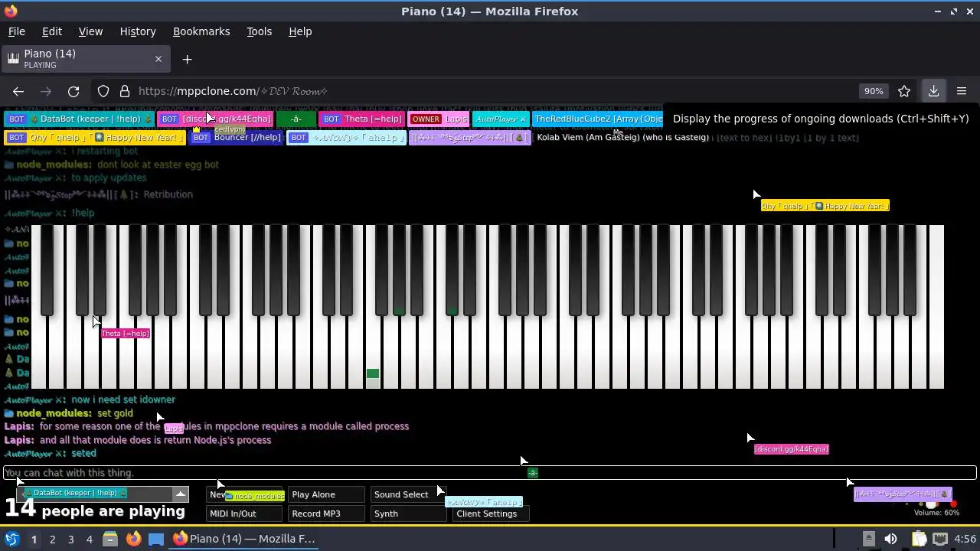This screenshot has width=980, height=551.
Task: Open the Help menu
Action: (300, 31)
